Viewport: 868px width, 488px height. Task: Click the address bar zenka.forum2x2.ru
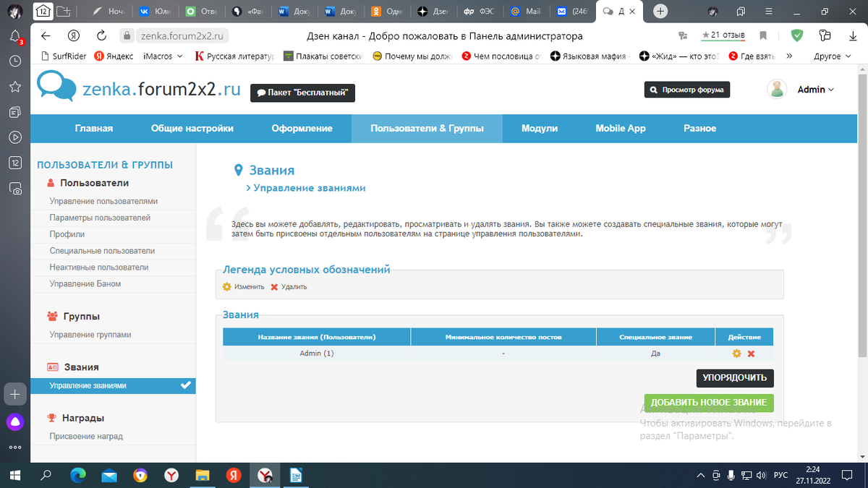pyautogui.click(x=182, y=35)
